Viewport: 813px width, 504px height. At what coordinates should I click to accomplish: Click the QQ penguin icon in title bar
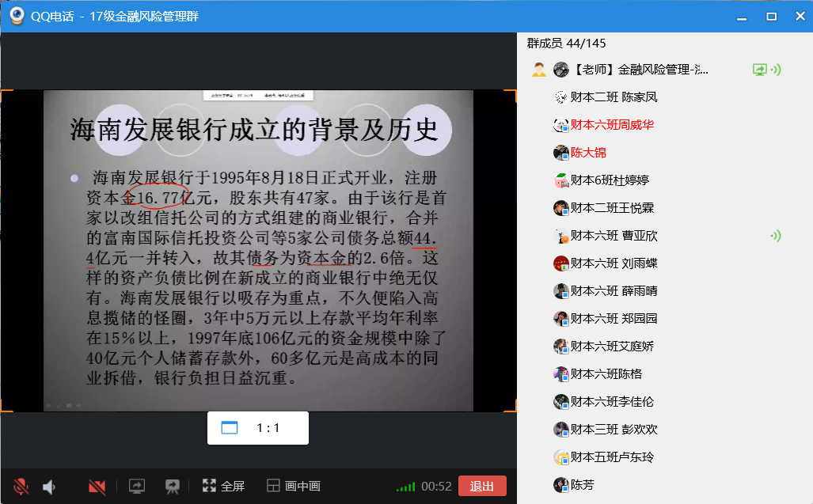click(x=15, y=16)
